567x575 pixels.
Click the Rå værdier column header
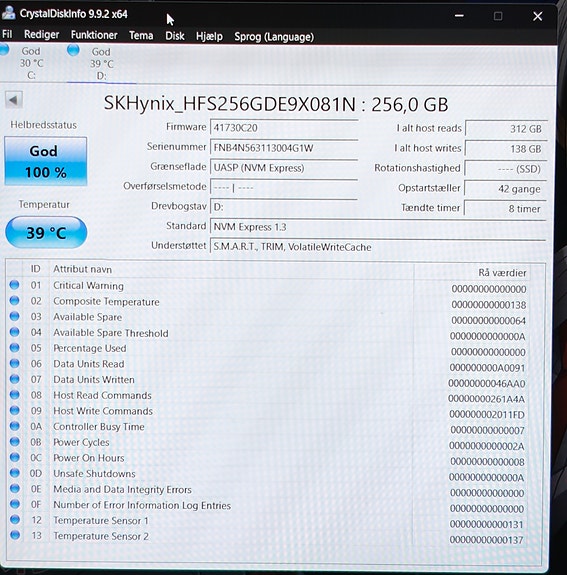click(502, 273)
